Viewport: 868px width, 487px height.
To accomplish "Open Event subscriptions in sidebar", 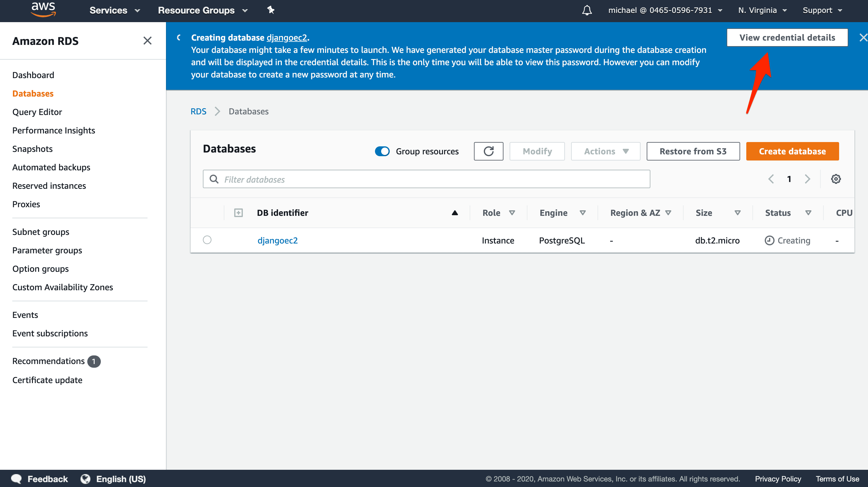I will (50, 333).
